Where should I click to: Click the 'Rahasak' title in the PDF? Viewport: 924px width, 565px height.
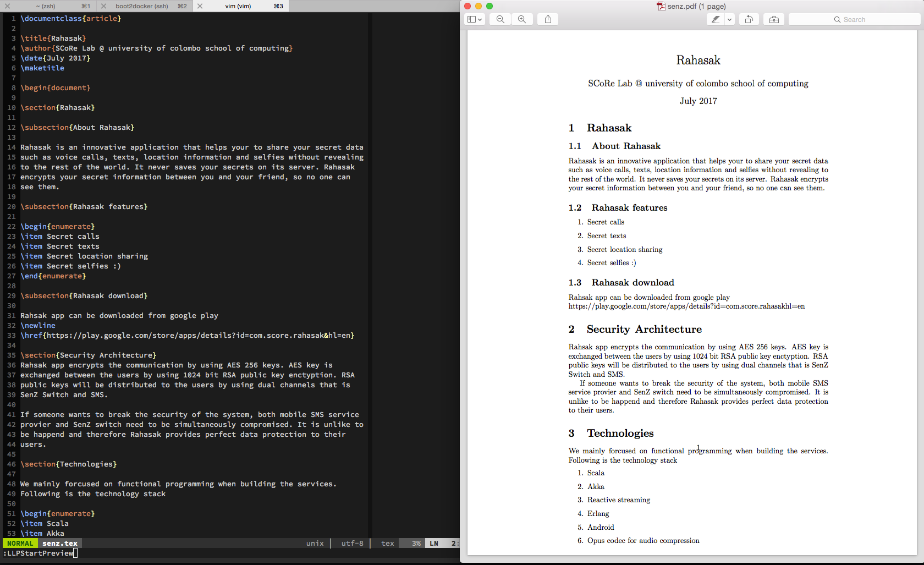tap(698, 60)
